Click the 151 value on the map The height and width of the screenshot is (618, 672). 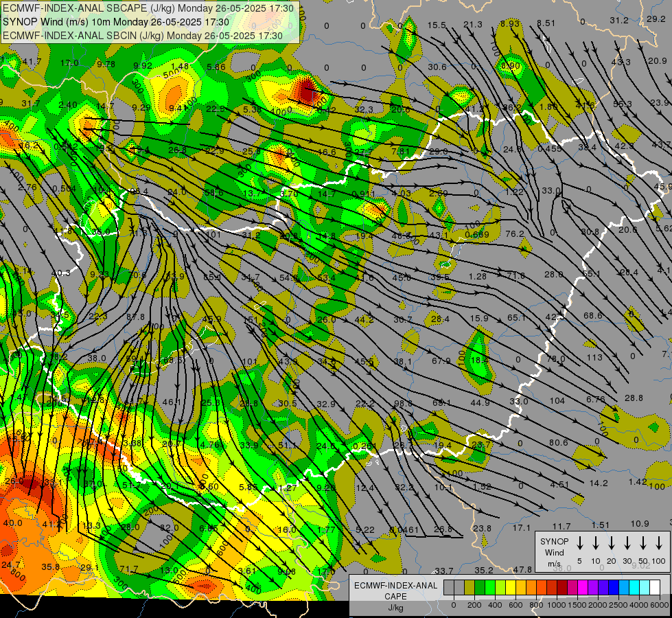251,320
